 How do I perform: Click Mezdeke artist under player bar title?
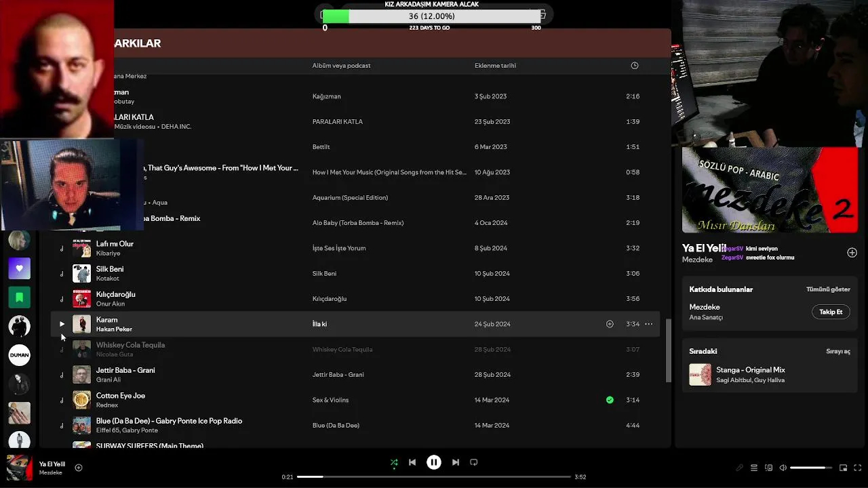(50, 472)
